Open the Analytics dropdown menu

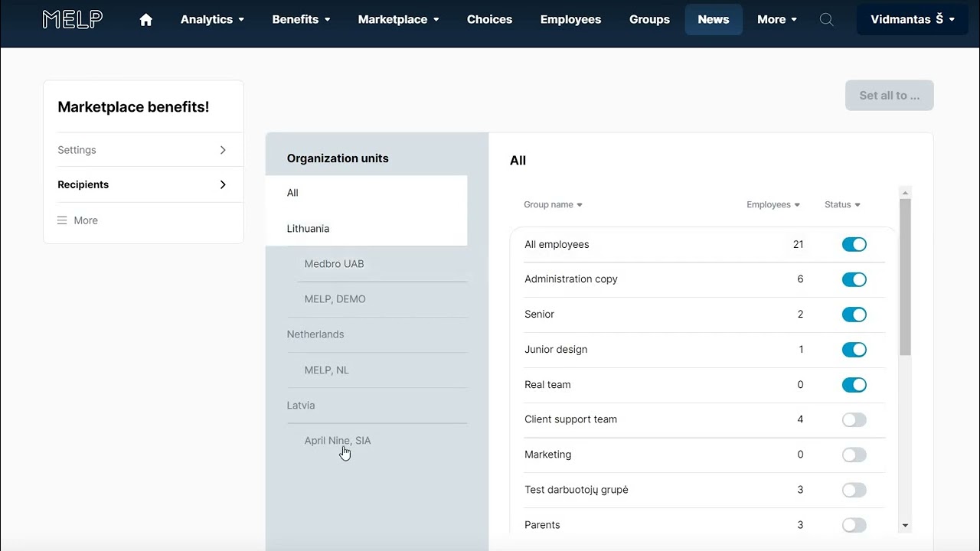tap(212, 20)
